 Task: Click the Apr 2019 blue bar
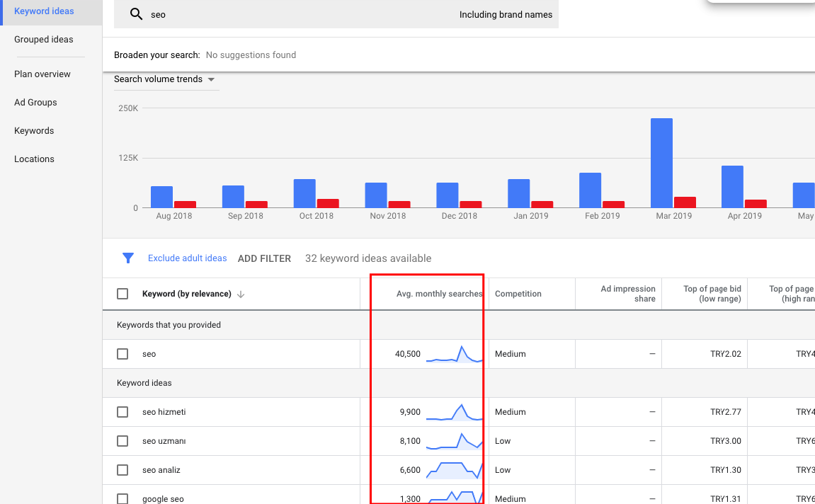(x=732, y=187)
